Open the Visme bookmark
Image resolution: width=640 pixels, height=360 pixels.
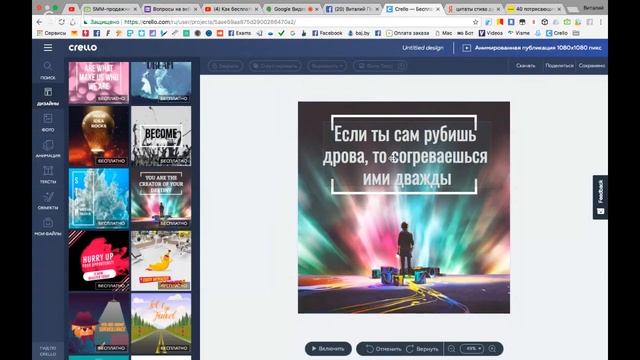(519, 33)
